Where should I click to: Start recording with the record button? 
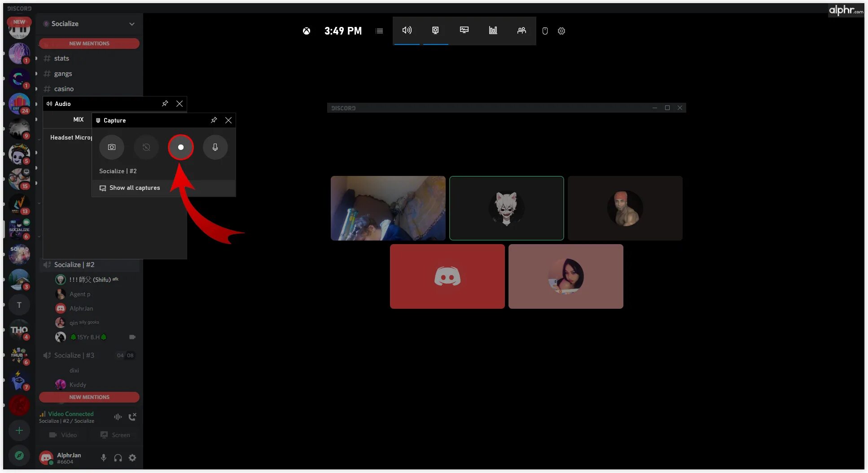coord(181,147)
